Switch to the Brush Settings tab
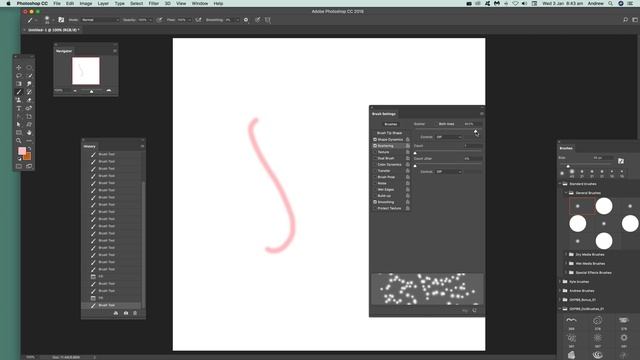 pos(384,114)
